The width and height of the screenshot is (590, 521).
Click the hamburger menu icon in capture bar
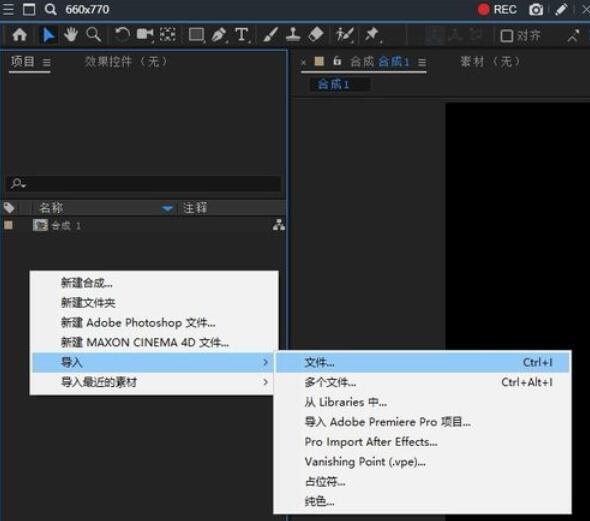[x=8, y=9]
